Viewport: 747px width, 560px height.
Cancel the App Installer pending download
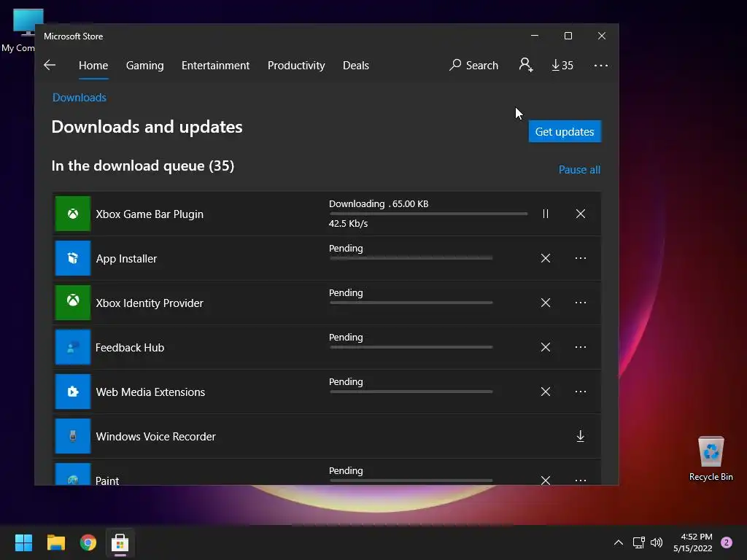coord(546,258)
